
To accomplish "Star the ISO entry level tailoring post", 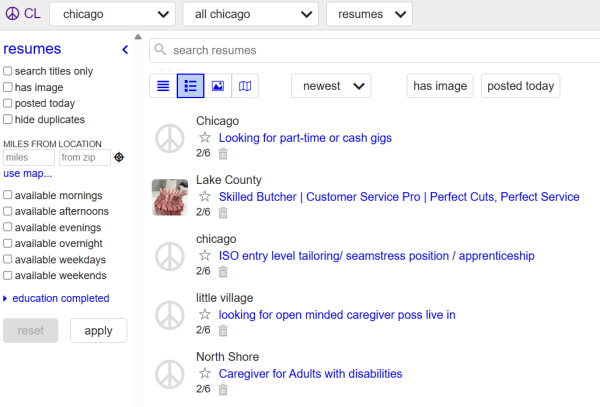I will coord(205,255).
